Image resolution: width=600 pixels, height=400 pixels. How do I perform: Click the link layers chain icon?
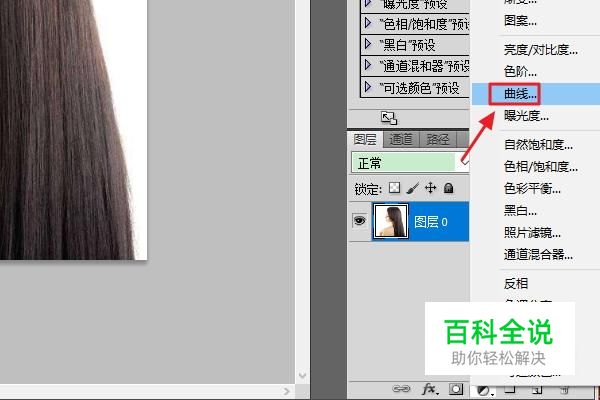point(401,389)
